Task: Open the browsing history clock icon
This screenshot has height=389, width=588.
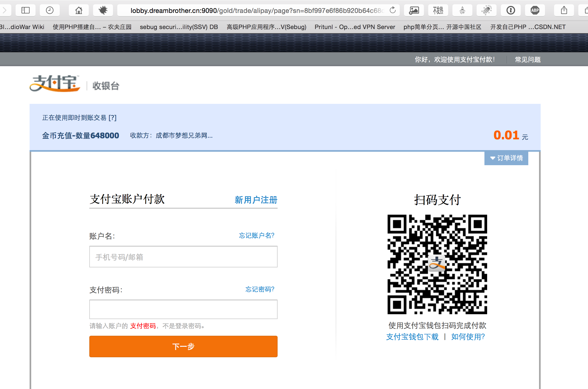Action: 50,10
